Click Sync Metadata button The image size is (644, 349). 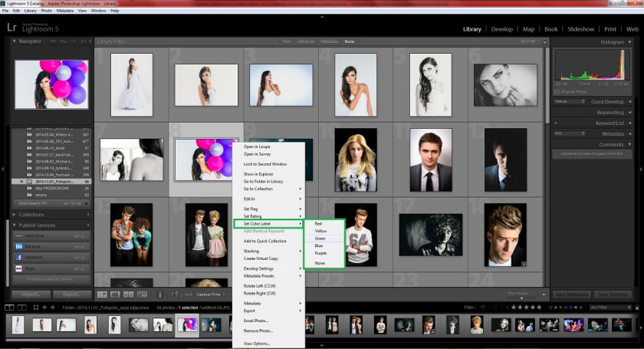pos(572,295)
